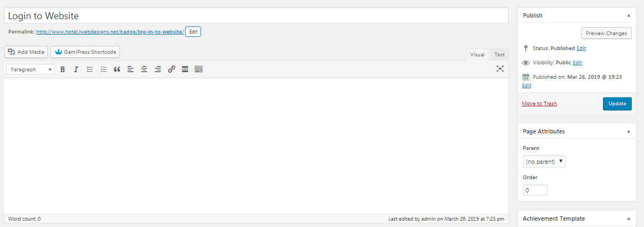Toggle bold formatting in the editor toolbar
The width and height of the screenshot is (644, 227).
tap(62, 69)
